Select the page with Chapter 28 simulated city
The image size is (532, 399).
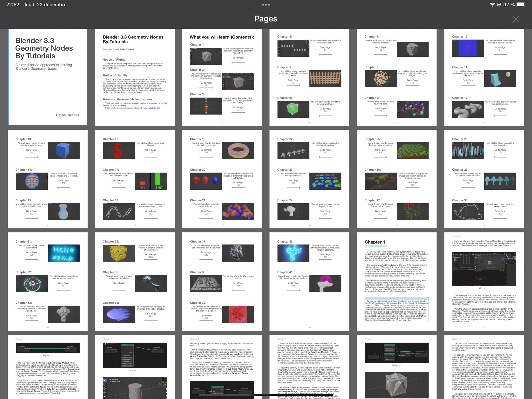tap(484, 179)
